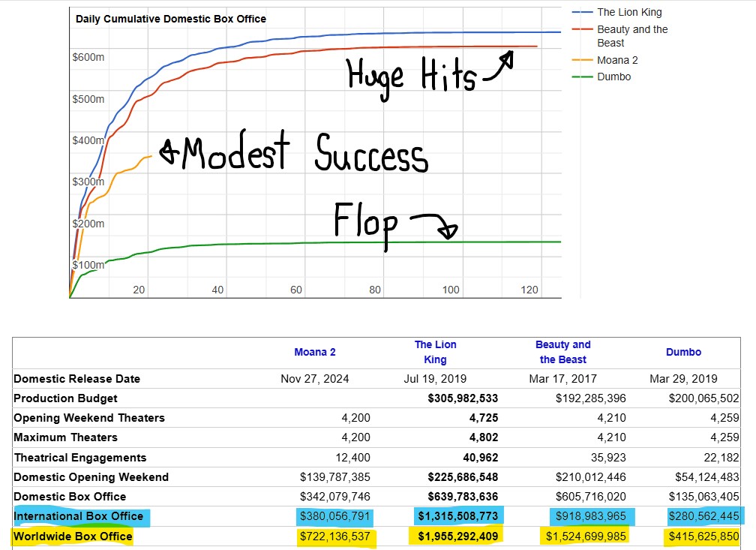Viewport: 756px width, 550px height.
Task: Select the Worldwide Box Office row label
Action: point(73,536)
